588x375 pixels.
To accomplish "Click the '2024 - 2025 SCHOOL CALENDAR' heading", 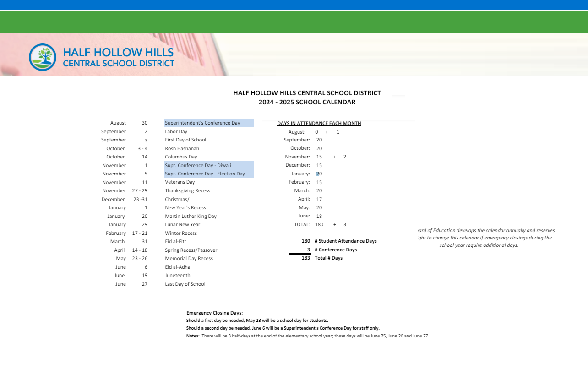I will pyautogui.click(x=307, y=102).
